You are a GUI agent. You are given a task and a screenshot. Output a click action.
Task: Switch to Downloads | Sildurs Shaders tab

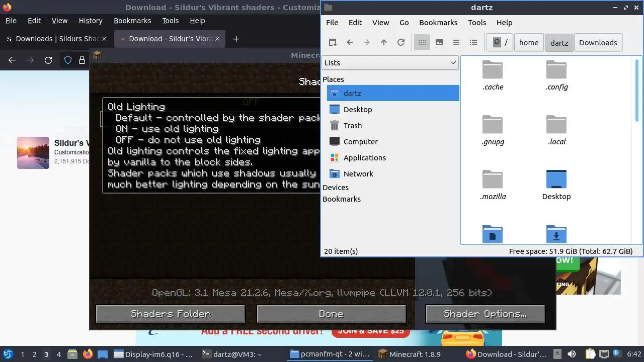(57, 39)
